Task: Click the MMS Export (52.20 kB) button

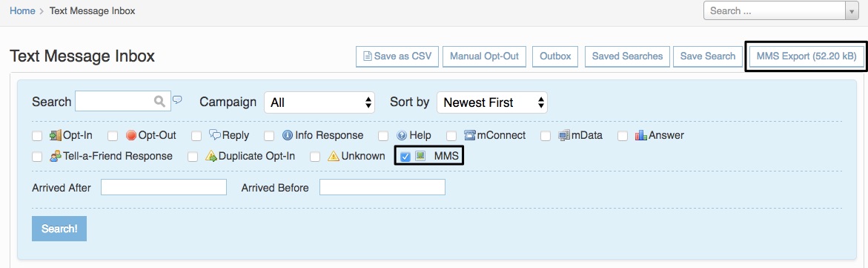Action: pos(806,56)
